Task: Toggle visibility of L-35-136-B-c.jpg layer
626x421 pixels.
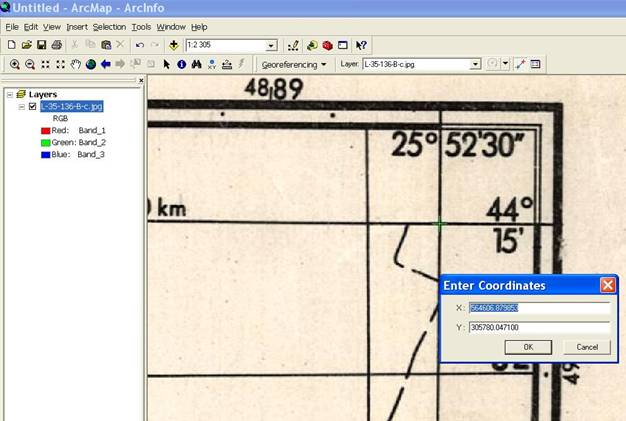Action: (x=33, y=106)
